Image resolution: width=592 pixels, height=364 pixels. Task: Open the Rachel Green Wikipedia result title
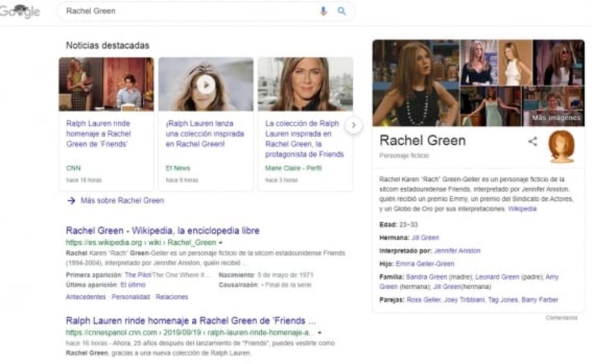(x=162, y=231)
